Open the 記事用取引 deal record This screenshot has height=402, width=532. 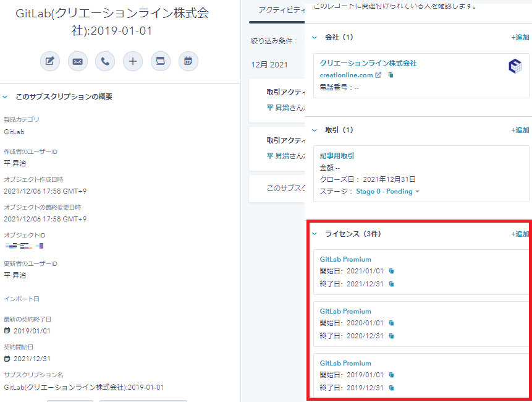pos(337,156)
